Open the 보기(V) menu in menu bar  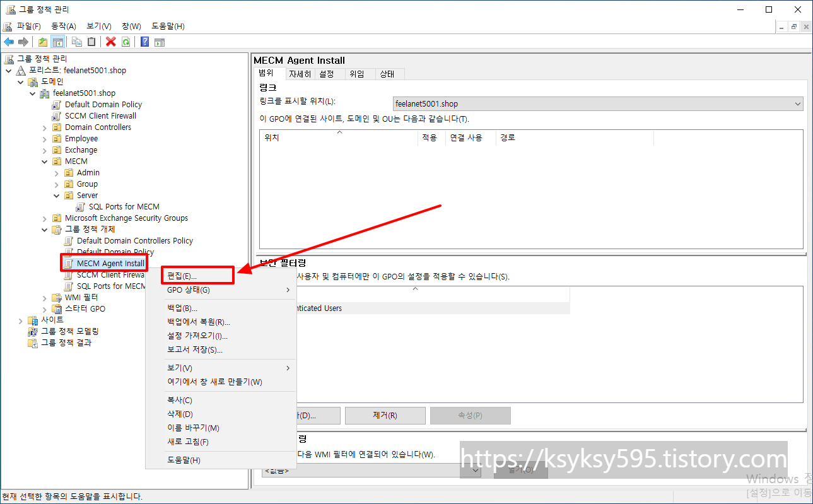(99, 26)
